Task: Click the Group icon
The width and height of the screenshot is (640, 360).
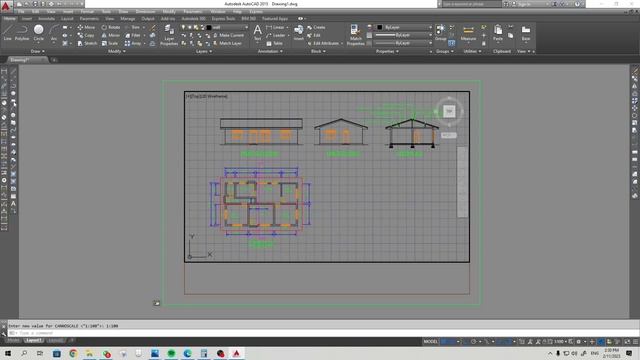Action: tap(440, 33)
